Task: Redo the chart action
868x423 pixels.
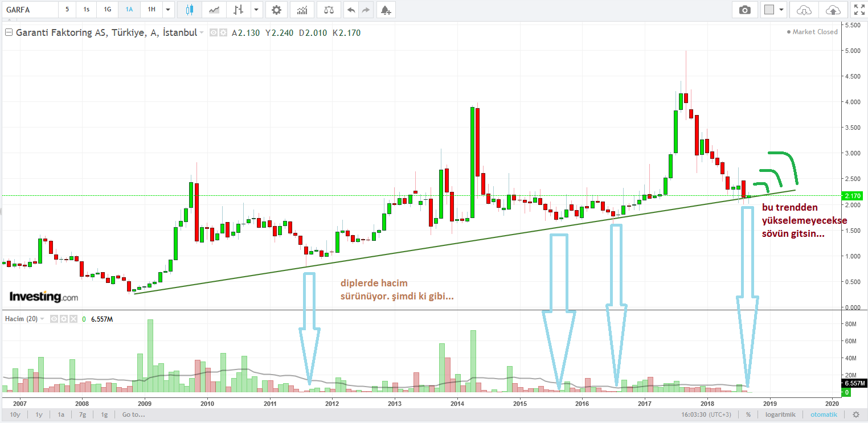Action: pos(366,10)
